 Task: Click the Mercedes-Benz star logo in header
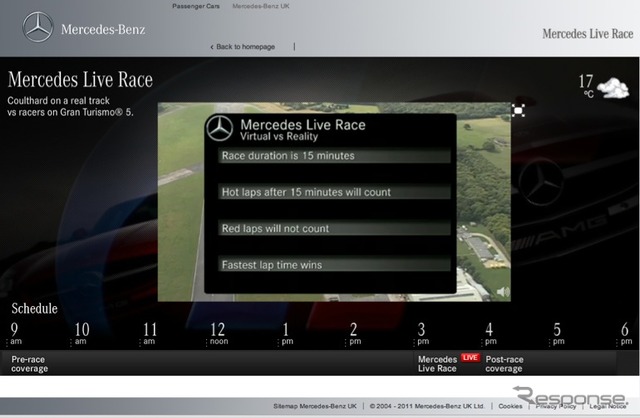click(38, 27)
